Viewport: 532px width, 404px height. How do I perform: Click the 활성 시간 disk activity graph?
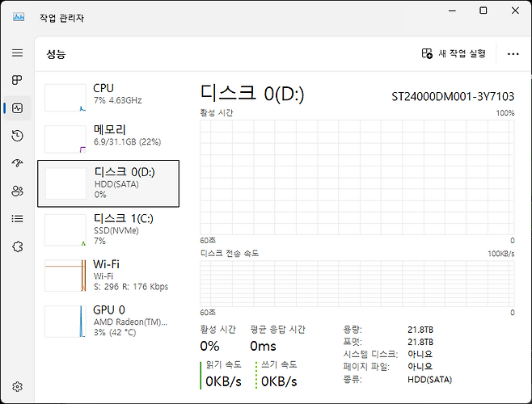(x=357, y=176)
